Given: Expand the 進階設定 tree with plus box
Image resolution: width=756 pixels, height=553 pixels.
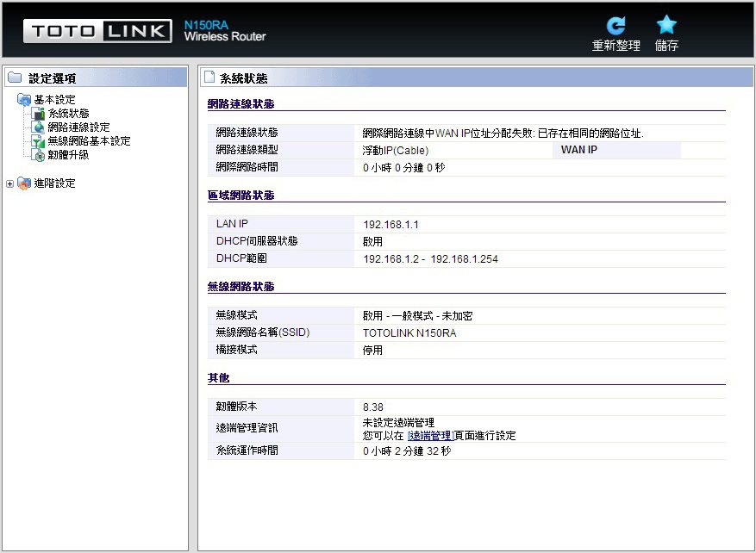Looking at the screenshot, I should [x=9, y=183].
